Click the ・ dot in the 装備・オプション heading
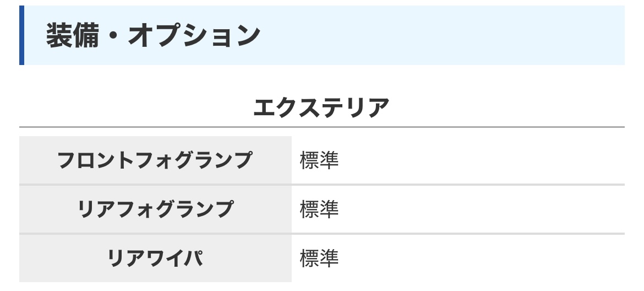 click(x=113, y=36)
